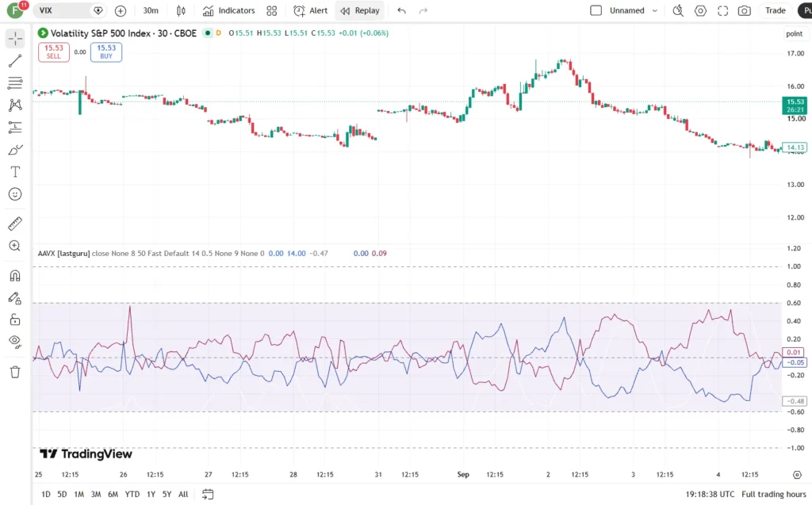Click the D delayed data badge
The height and width of the screenshot is (505, 812).
(x=219, y=33)
